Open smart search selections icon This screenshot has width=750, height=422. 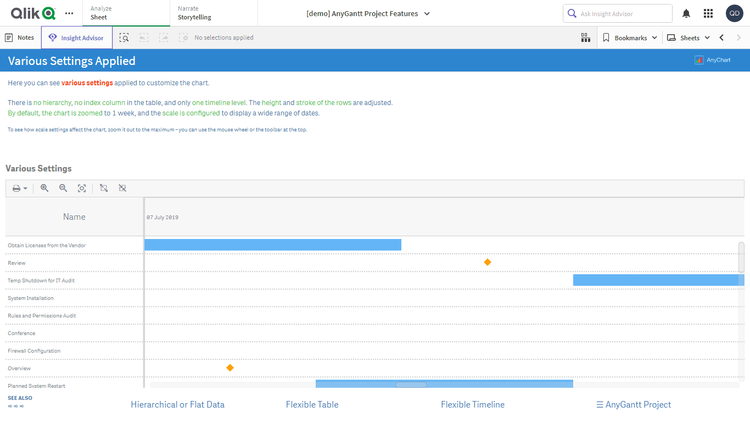point(124,37)
